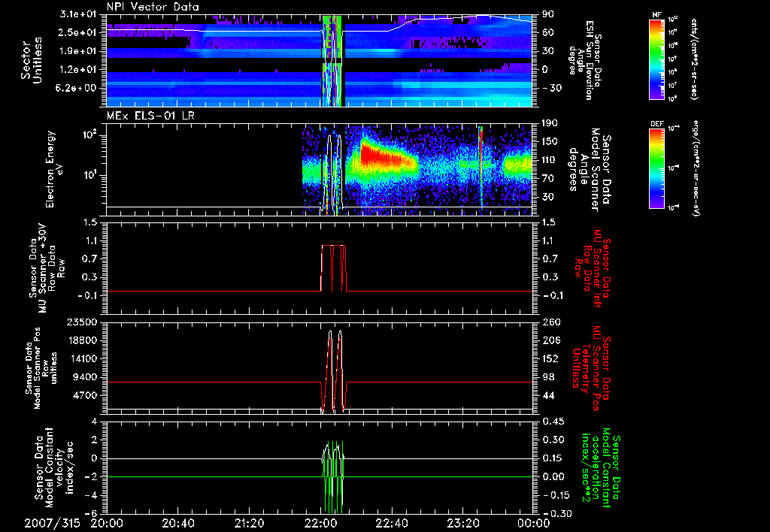Click the '110' scanner angle tick label
The height and width of the screenshot is (532, 770).
[x=550, y=160]
